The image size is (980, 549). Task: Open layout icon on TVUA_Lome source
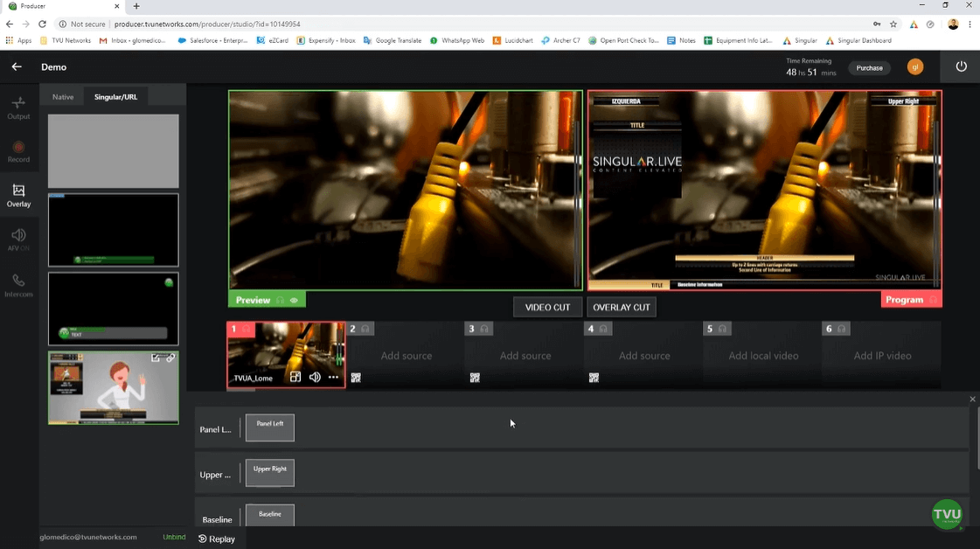point(295,377)
